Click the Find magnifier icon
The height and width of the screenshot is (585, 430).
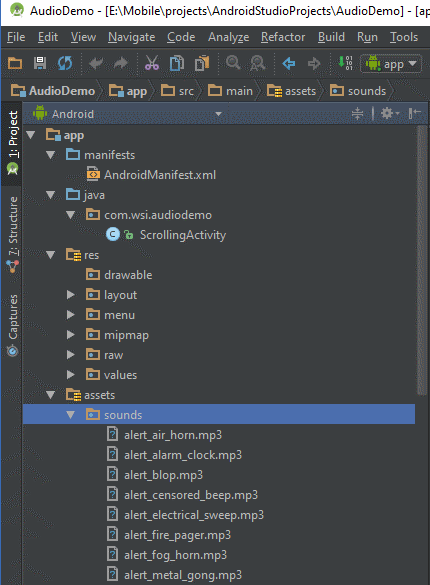tap(233, 63)
